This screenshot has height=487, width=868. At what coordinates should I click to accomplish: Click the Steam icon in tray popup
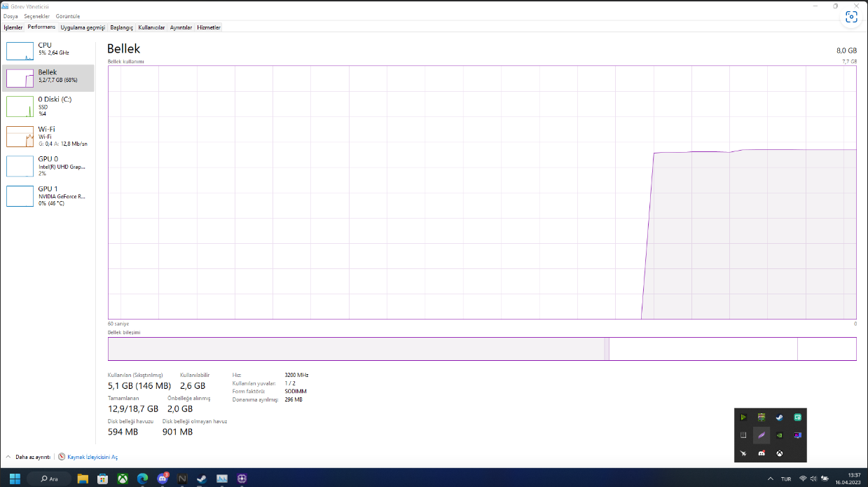coord(779,417)
